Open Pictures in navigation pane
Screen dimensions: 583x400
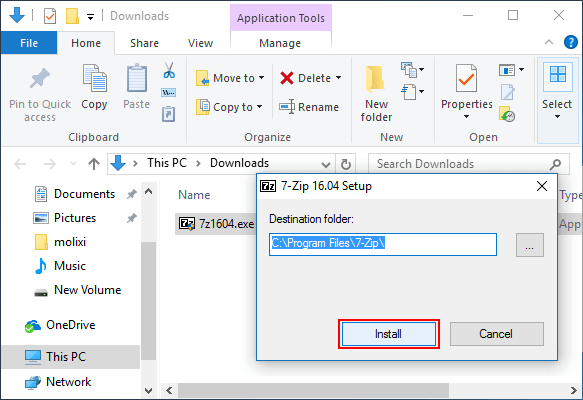coord(75,218)
